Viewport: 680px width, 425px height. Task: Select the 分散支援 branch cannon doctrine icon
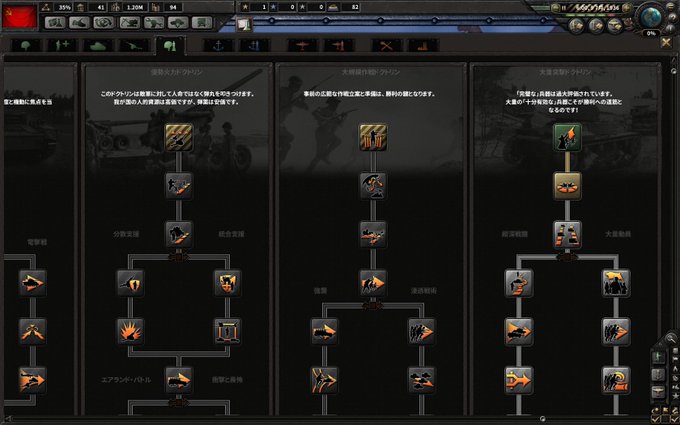click(x=130, y=283)
